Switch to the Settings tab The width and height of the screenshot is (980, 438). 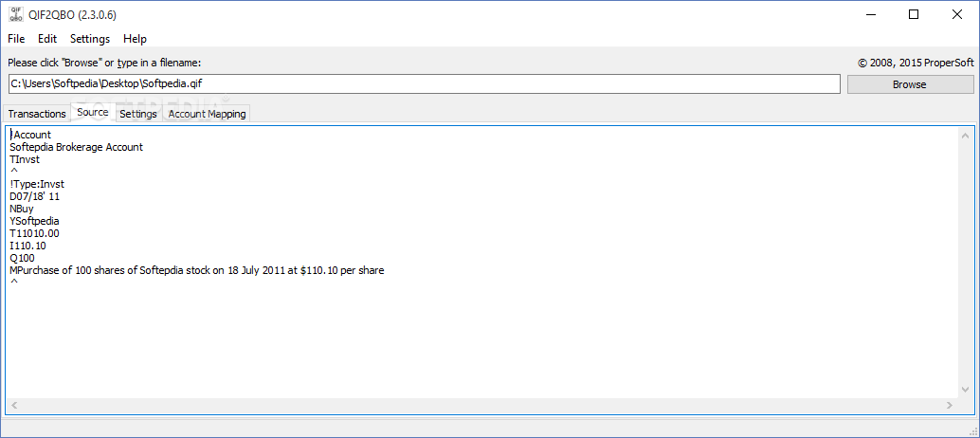(138, 114)
